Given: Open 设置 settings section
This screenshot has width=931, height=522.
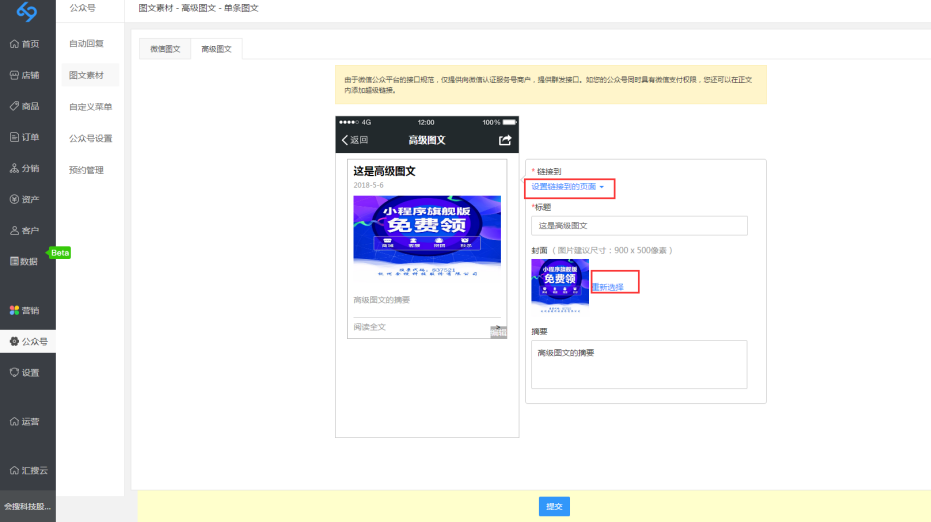Looking at the screenshot, I should coord(25,373).
